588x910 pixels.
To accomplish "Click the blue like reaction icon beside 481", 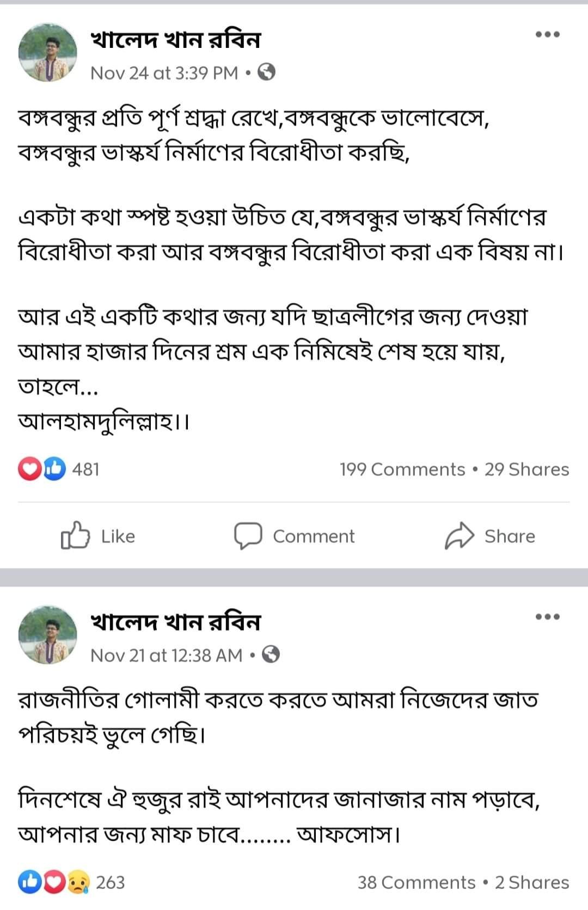I will click(x=54, y=469).
